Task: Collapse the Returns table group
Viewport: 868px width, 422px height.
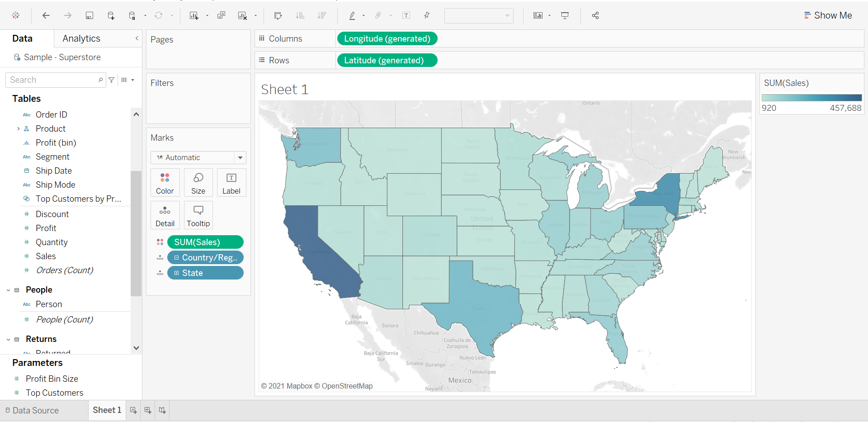Action: click(x=8, y=339)
